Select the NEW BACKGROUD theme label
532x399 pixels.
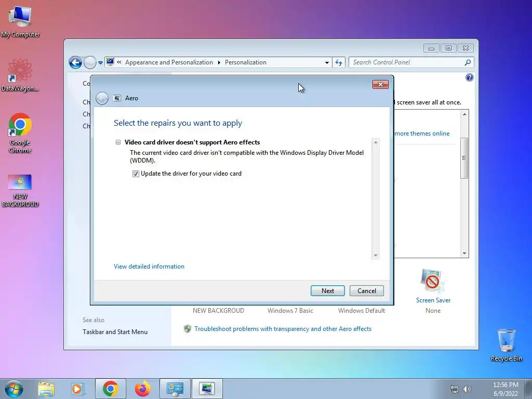pos(218,311)
